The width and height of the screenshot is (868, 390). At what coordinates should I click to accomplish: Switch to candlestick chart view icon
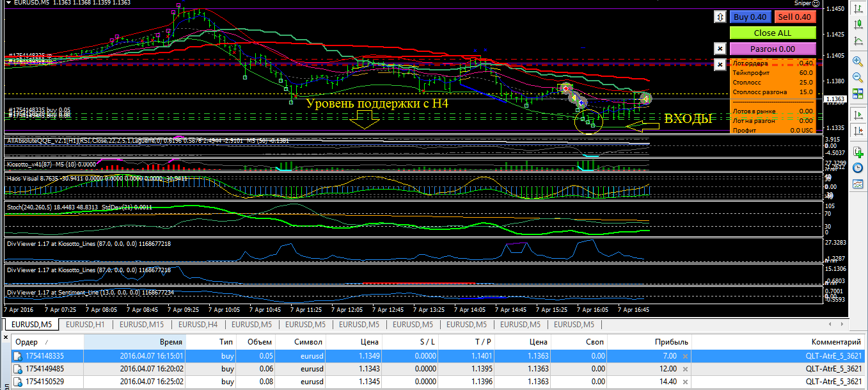[x=858, y=24]
